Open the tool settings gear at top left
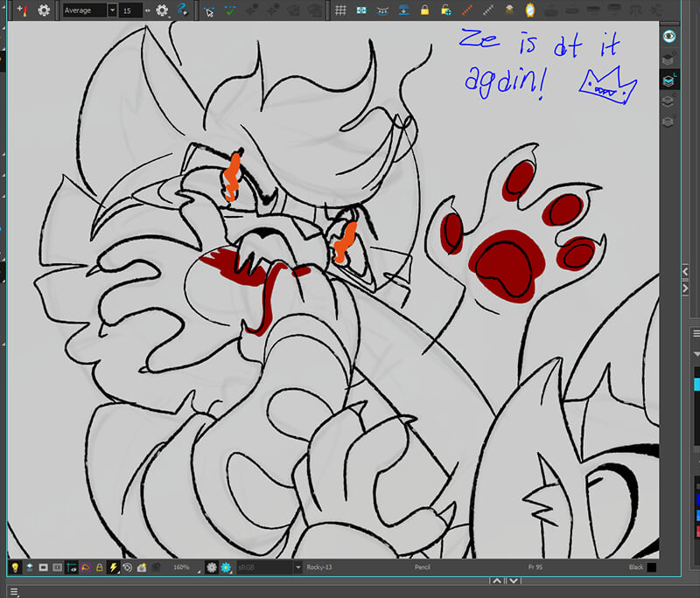Image resolution: width=700 pixels, height=598 pixels. (x=44, y=10)
